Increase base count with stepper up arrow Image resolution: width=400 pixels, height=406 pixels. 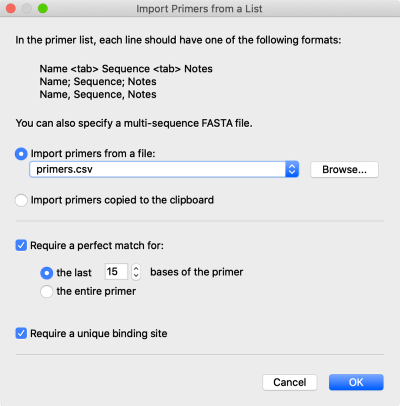coord(136,268)
